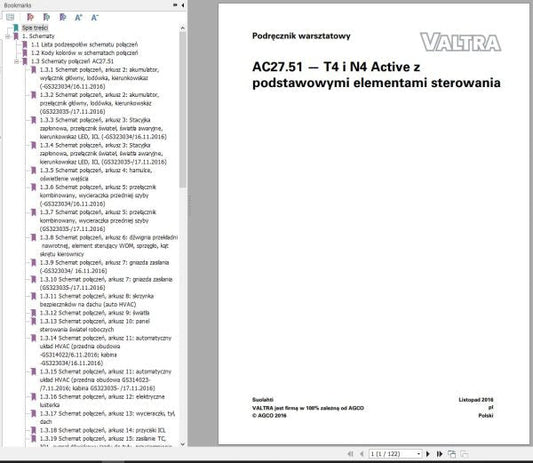Screen dimensions: 533x463
Task: Open bookmark 1.3.4 arkusz 3: Stacyjka
Action: click(103, 153)
